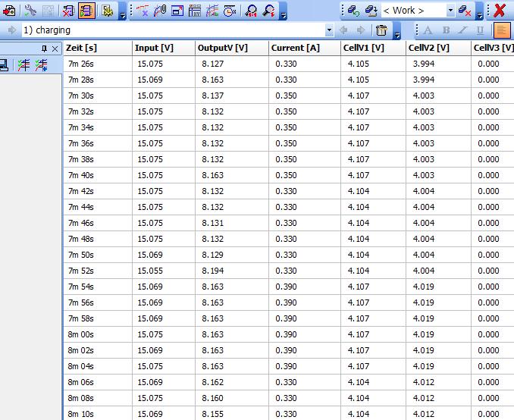514x420 pixels.
Task: Click the 'Input [V]' column header
Action: click(164, 48)
